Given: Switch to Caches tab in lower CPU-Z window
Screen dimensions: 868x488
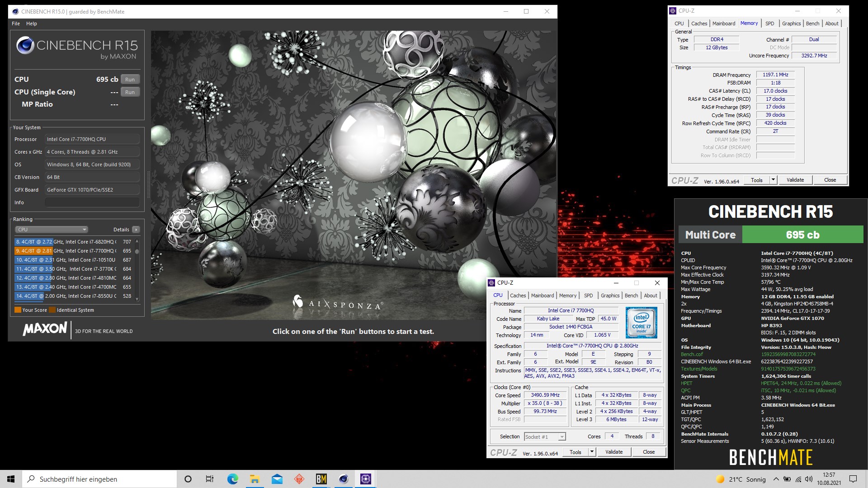Looking at the screenshot, I should tap(518, 296).
